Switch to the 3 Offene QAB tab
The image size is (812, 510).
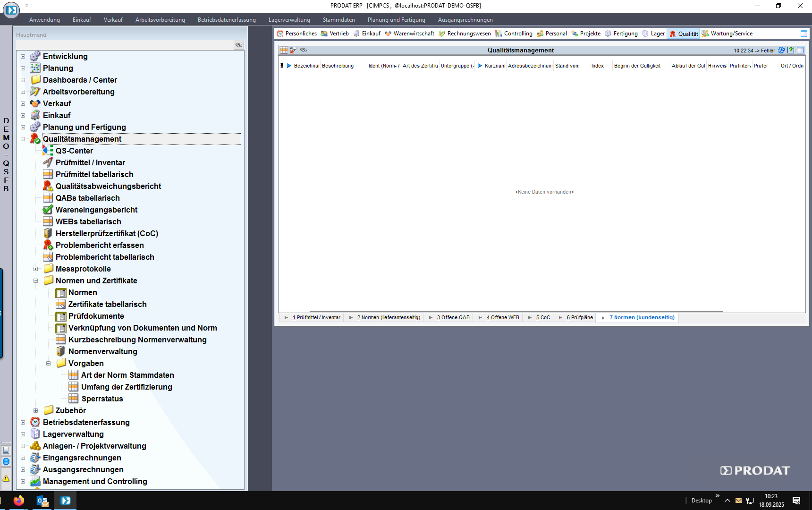click(x=453, y=318)
